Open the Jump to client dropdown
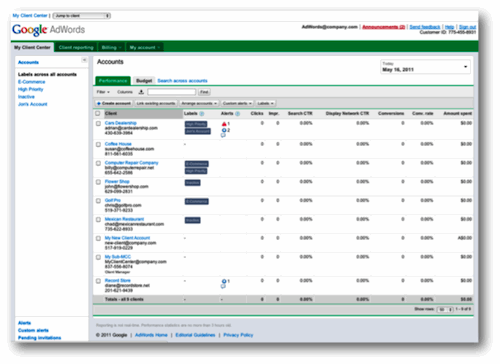Viewport: 500px width, 364px height. click(82, 16)
